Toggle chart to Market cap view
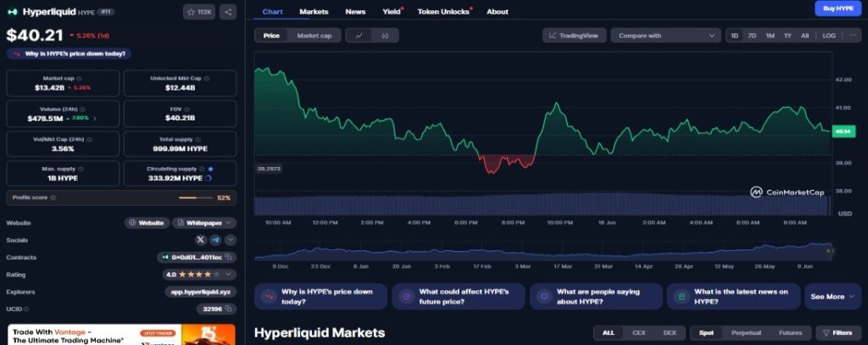 314,36
